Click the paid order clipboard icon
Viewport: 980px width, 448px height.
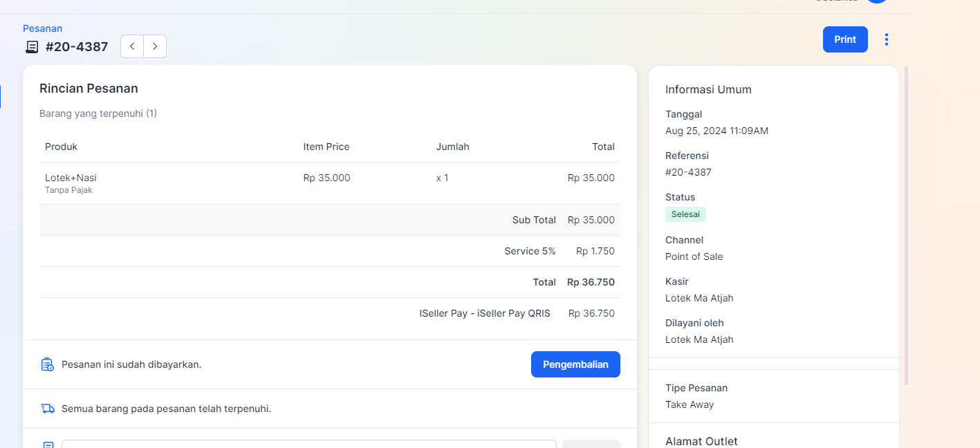47,364
